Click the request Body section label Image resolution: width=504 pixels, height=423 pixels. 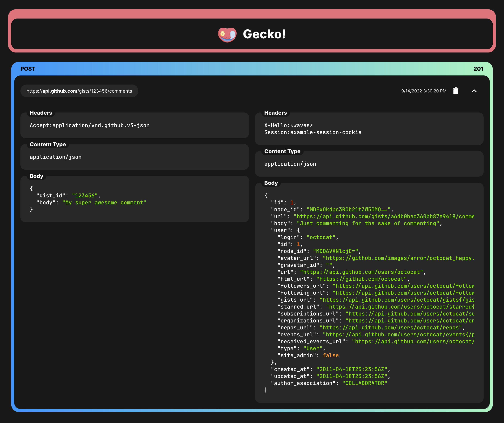(36, 176)
